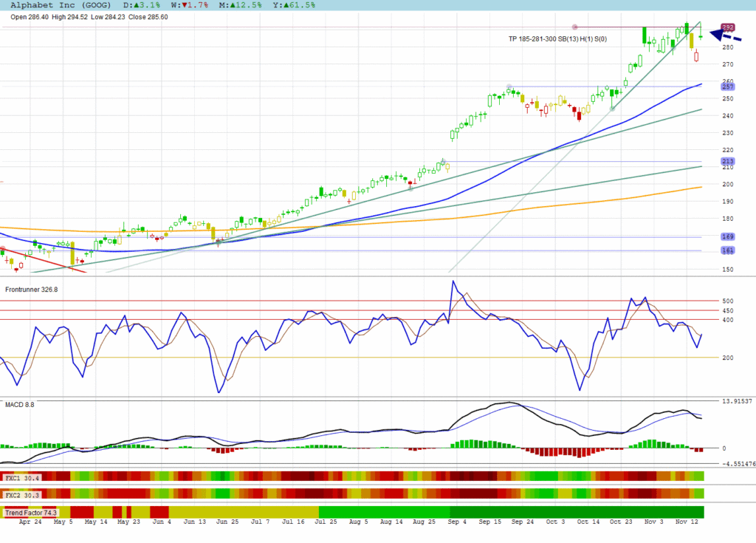Click the red 292 price tag
Image resolution: width=756 pixels, height=543 pixels.
point(727,27)
